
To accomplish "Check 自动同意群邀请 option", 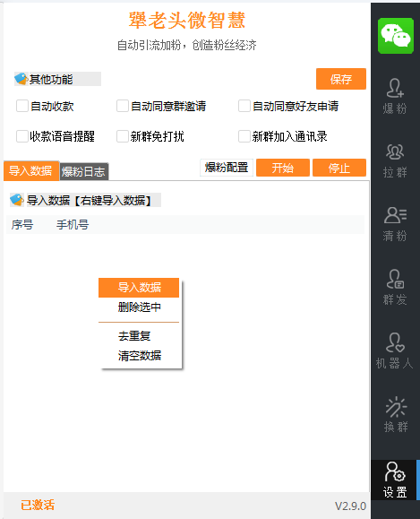I will coord(123,107).
